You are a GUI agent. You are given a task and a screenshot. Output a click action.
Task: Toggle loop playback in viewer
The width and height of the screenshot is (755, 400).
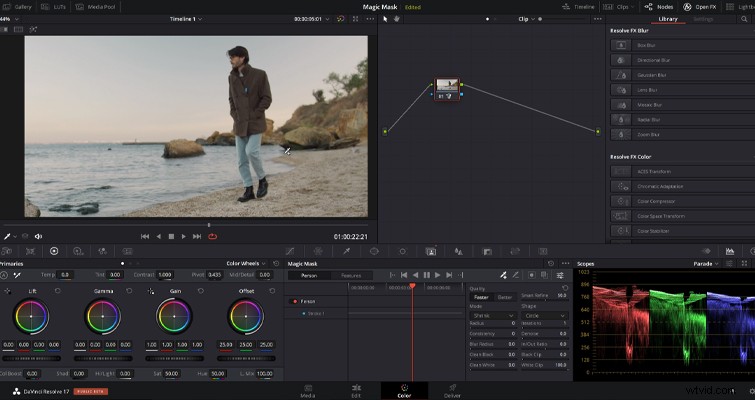point(212,236)
